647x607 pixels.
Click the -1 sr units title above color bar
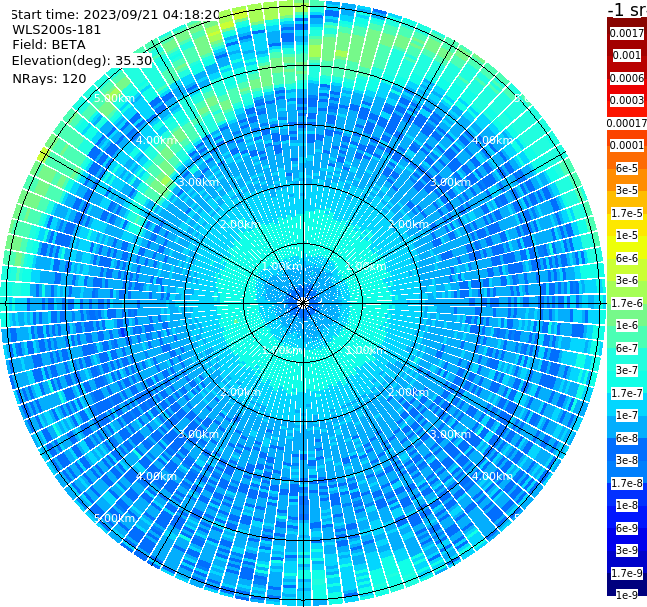point(627,9)
